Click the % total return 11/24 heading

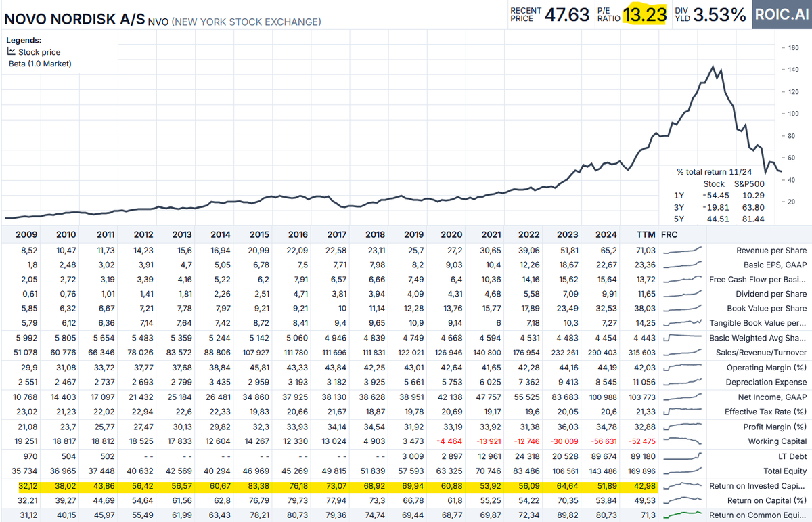715,171
